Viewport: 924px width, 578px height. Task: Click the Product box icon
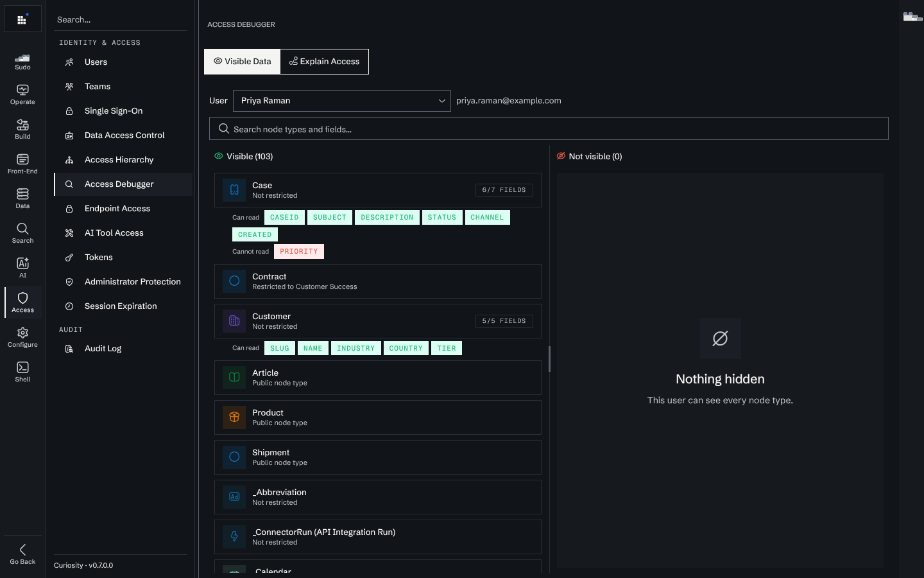[234, 417]
